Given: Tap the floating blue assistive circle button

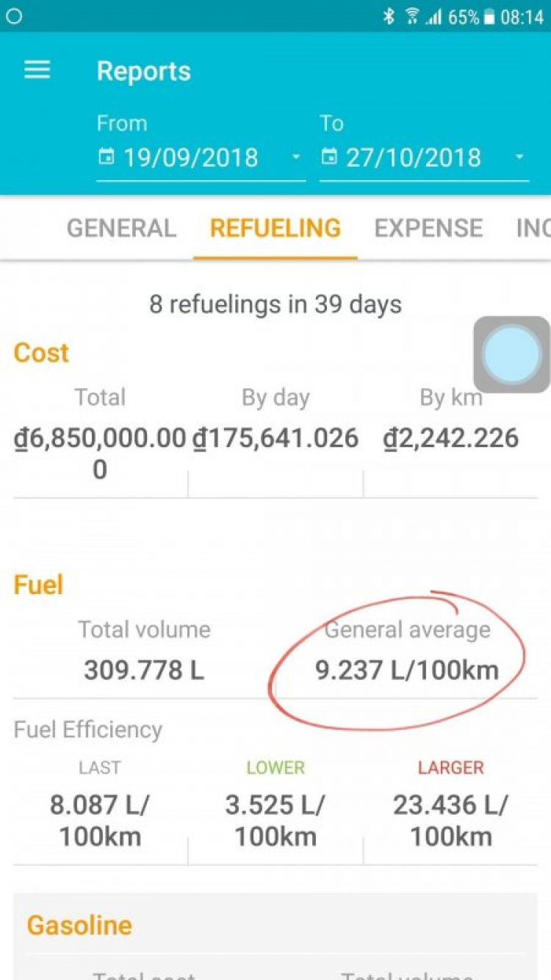Looking at the screenshot, I should [x=511, y=354].
